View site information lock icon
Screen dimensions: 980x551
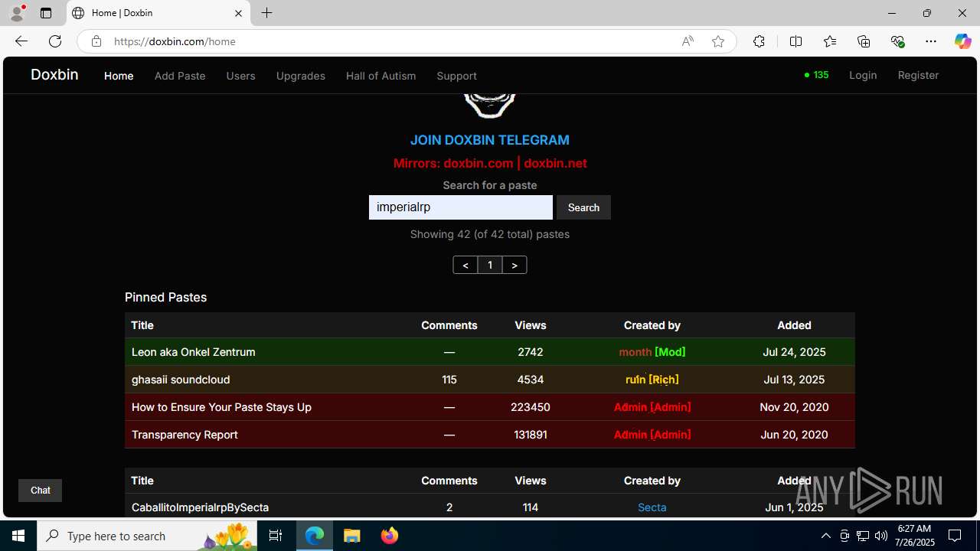coord(96,41)
